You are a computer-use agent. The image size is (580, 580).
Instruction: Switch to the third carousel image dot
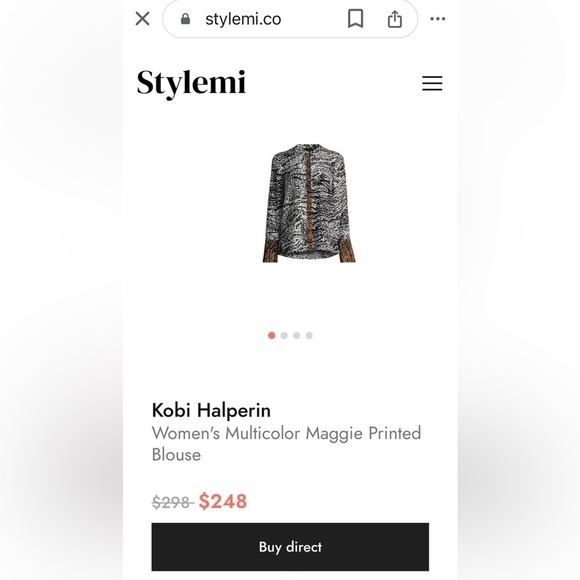click(297, 335)
